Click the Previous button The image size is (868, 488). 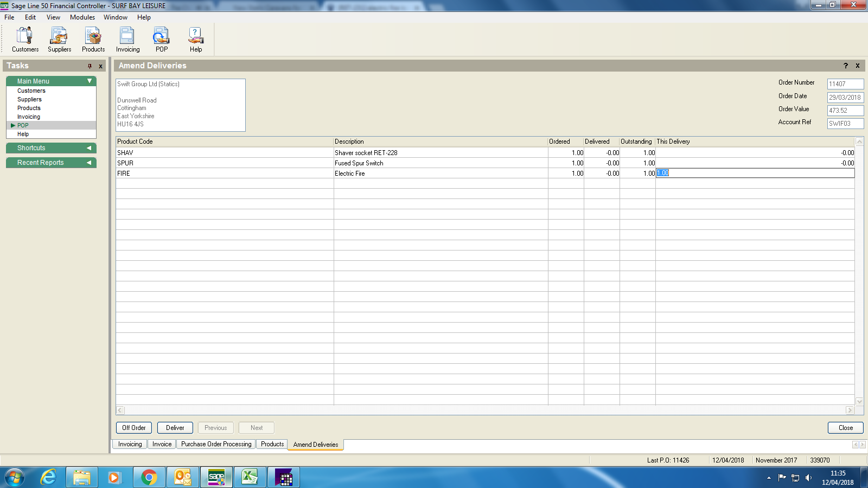click(216, 428)
